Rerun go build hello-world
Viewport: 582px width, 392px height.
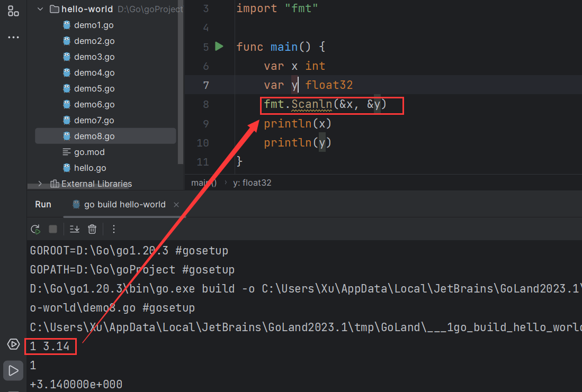pyautogui.click(x=35, y=229)
